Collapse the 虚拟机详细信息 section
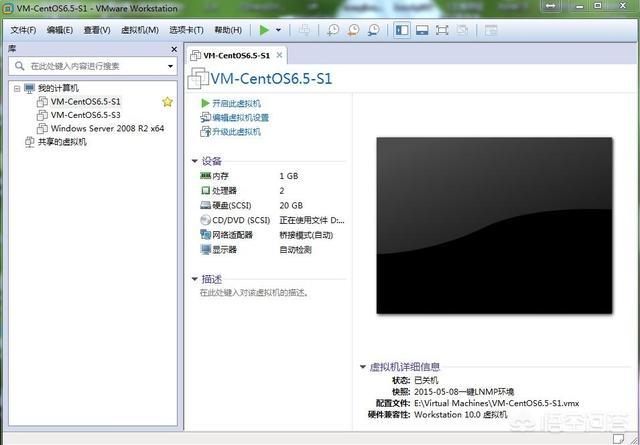Screen dimensions: 640x445 [x=362, y=367]
